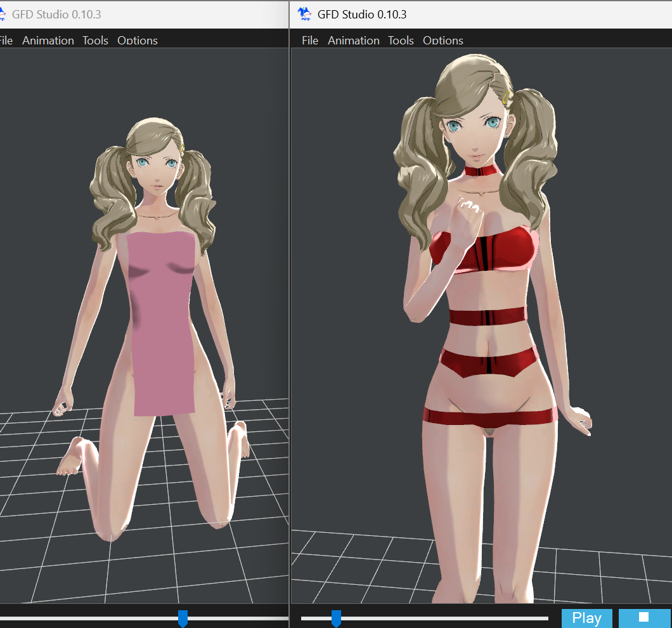Open Animation menu in right GFD Studio window
672x628 pixels.
[354, 41]
